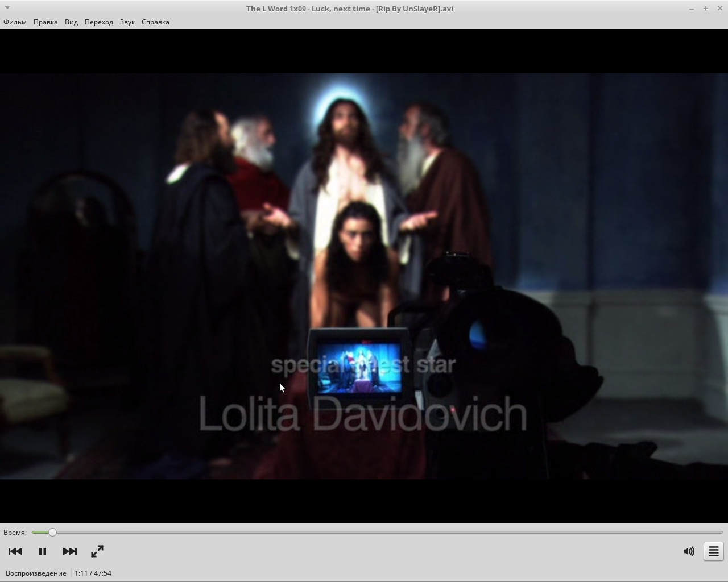Click the elapsed time 1:11 / 47:54
The height and width of the screenshot is (582, 728).
tap(93, 573)
